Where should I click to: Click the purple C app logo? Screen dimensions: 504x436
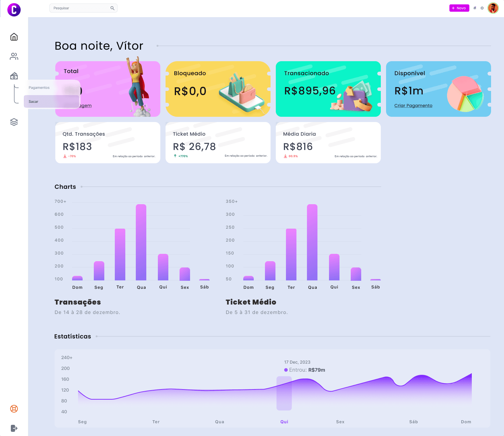(14, 9)
